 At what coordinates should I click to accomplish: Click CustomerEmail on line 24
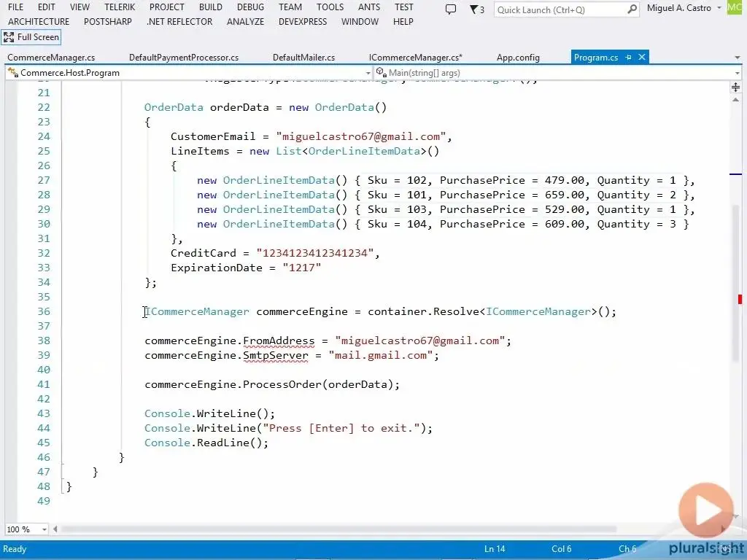pos(212,136)
